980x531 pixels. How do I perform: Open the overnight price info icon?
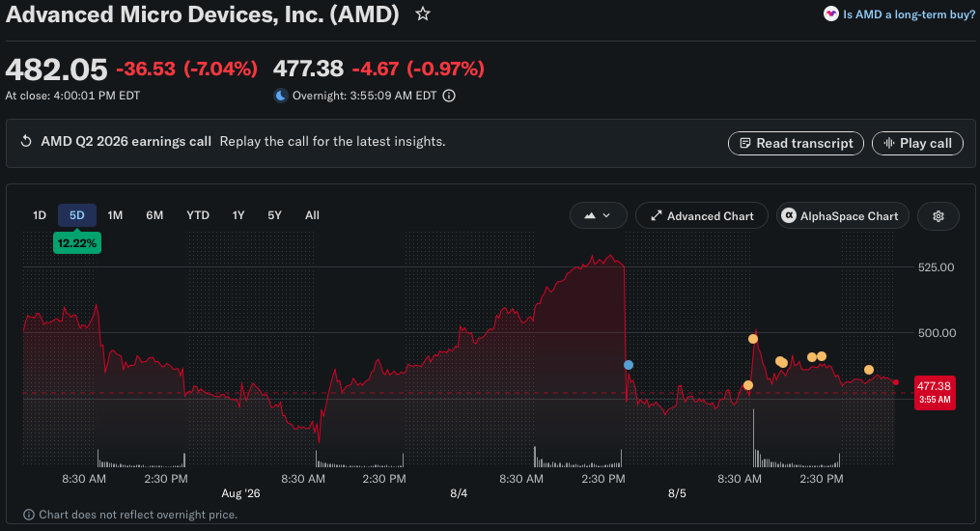tap(449, 96)
